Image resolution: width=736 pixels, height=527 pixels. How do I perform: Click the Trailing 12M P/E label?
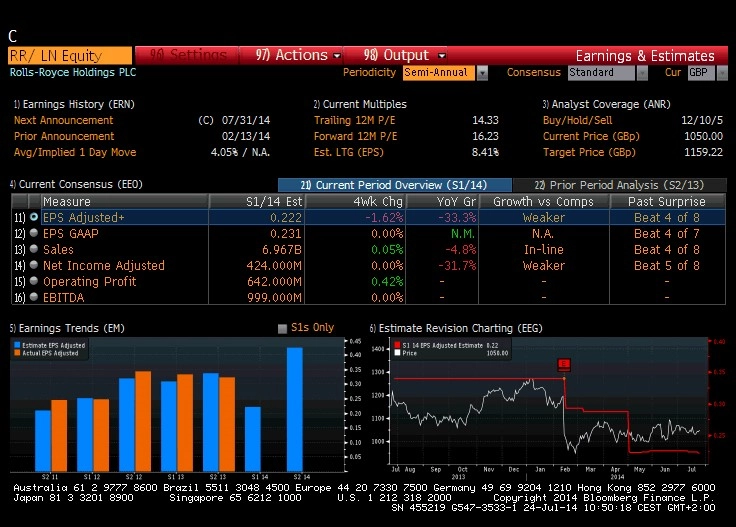point(354,120)
